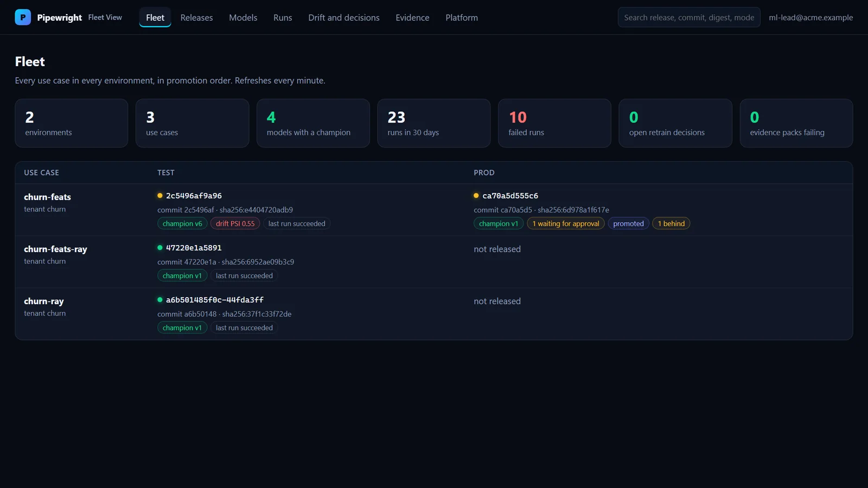Click the promoted badge
The width and height of the screenshot is (868, 488).
[629, 223]
